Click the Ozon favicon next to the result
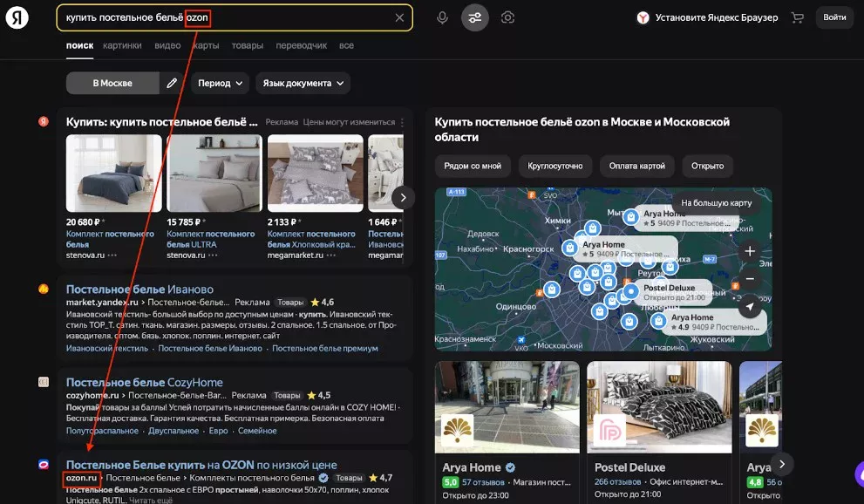Viewport: 864px width, 504px height. coord(44,465)
